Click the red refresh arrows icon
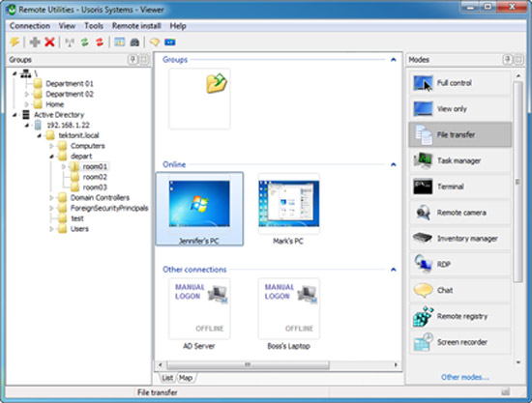This screenshot has height=403, width=532. (x=100, y=42)
